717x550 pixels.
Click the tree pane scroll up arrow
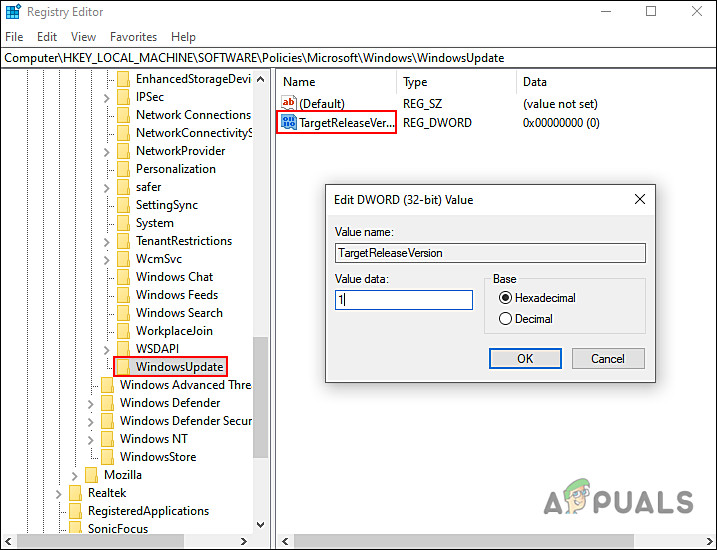point(261,79)
